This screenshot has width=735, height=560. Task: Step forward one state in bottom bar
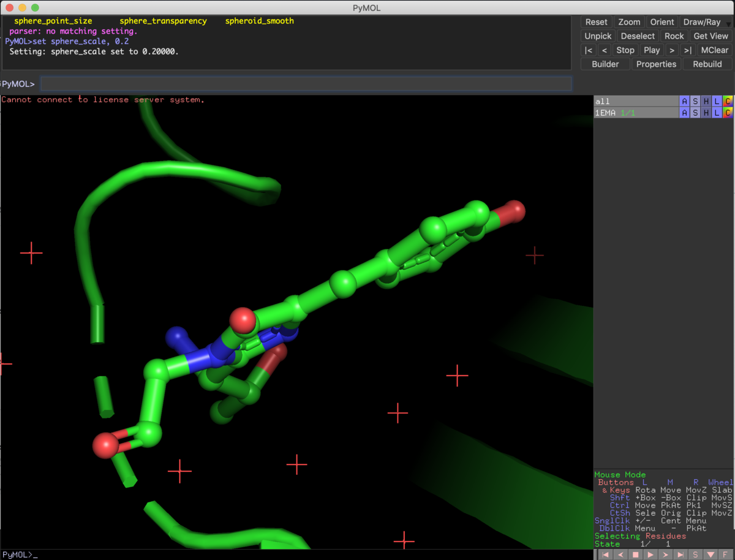pos(666,554)
